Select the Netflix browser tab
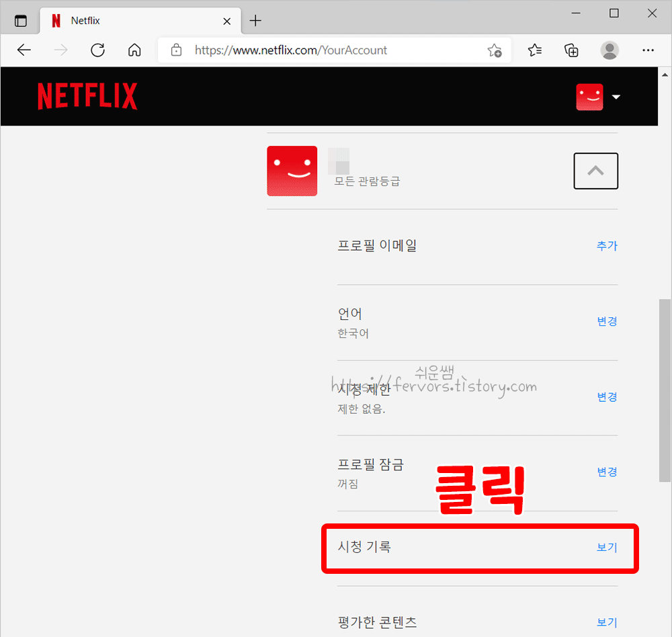Image resolution: width=672 pixels, height=637 pixels. [x=140, y=21]
